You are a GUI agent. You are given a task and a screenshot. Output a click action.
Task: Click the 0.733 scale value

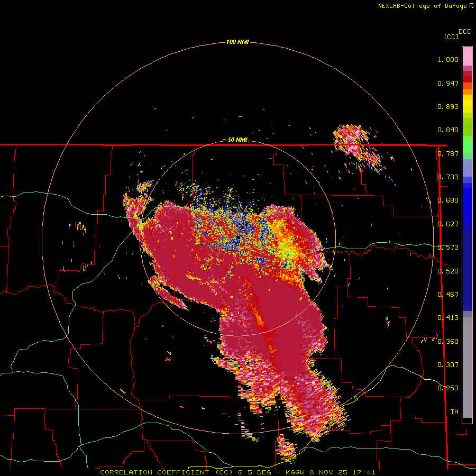coord(448,177)
